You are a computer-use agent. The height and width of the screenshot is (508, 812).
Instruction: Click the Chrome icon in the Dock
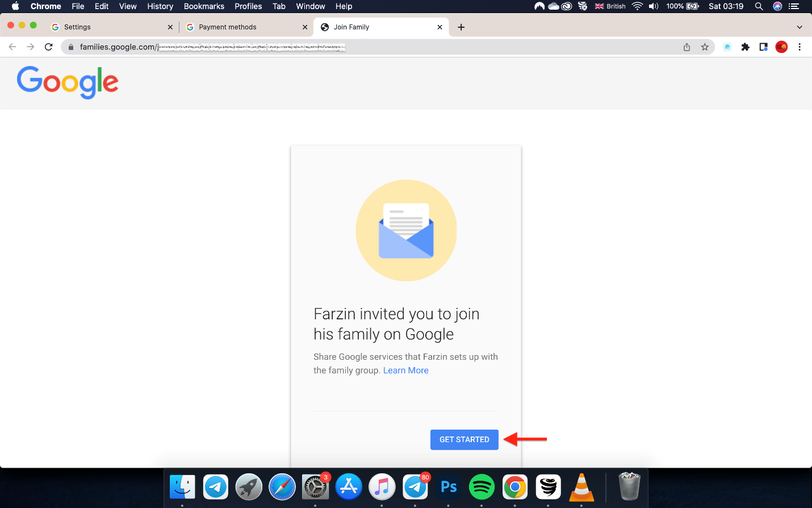(515, 487)
